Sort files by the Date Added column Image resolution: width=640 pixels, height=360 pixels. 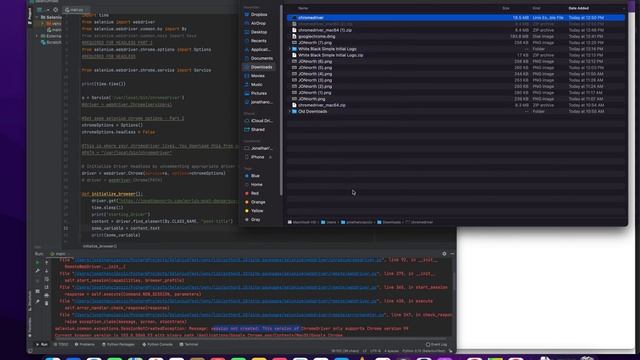[x=578, y=8]
